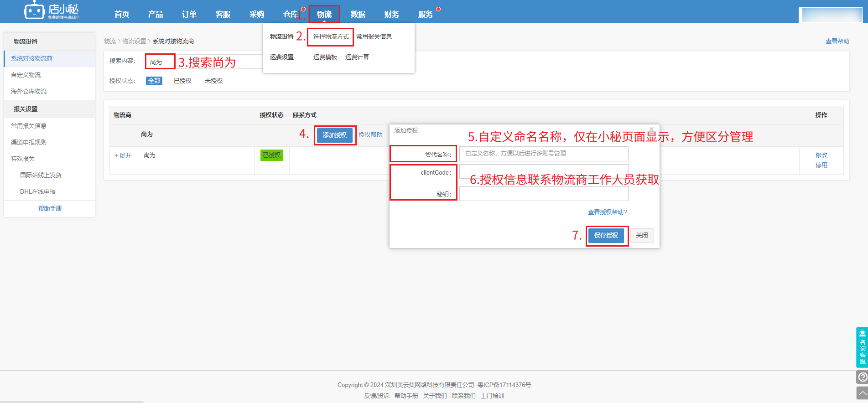Click the 添加授权 button
The height and width of the screenshot is (403, 868).
pyautogui.click(x=334, y=135)
